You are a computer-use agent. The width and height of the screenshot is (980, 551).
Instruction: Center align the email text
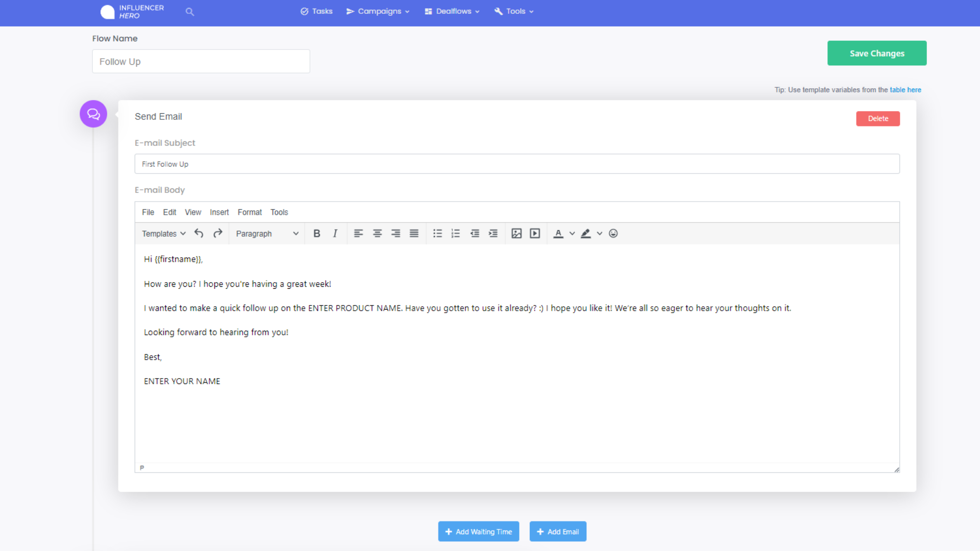[x=377, y=233]
